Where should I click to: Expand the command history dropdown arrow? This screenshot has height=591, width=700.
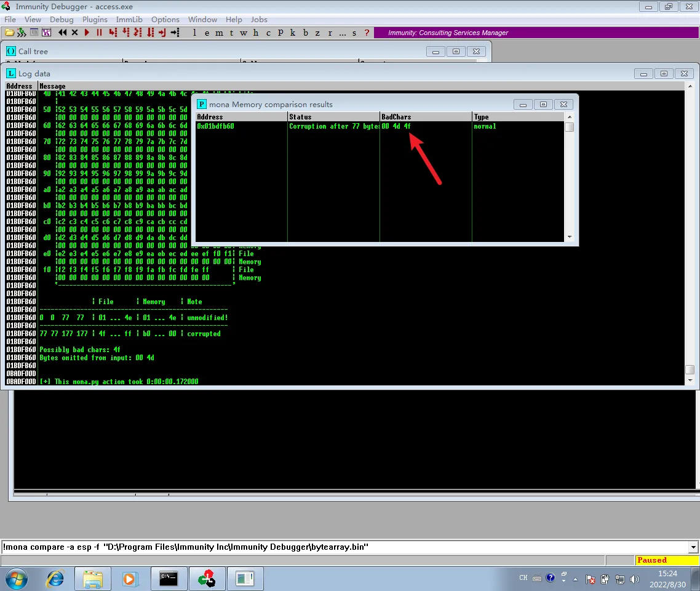(x=693, y=547)
